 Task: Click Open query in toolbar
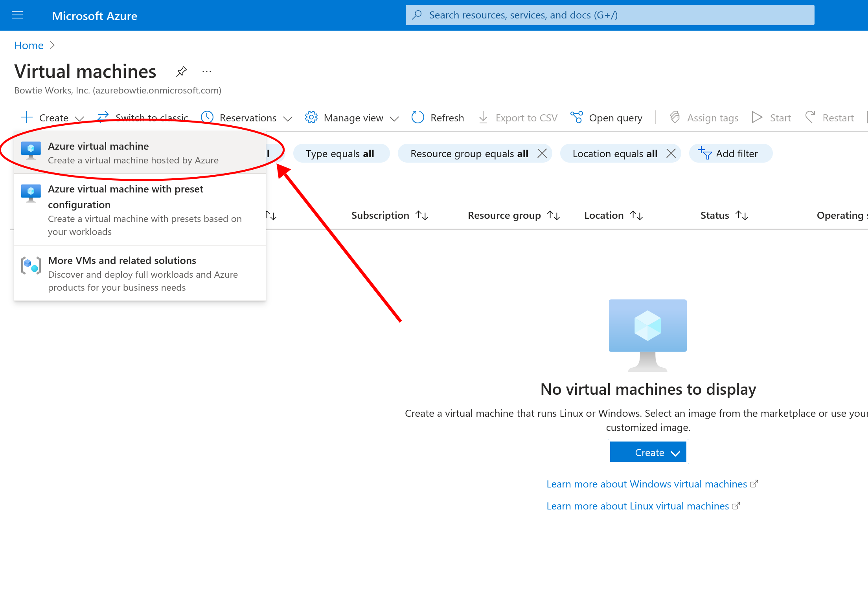coord(607,117)
